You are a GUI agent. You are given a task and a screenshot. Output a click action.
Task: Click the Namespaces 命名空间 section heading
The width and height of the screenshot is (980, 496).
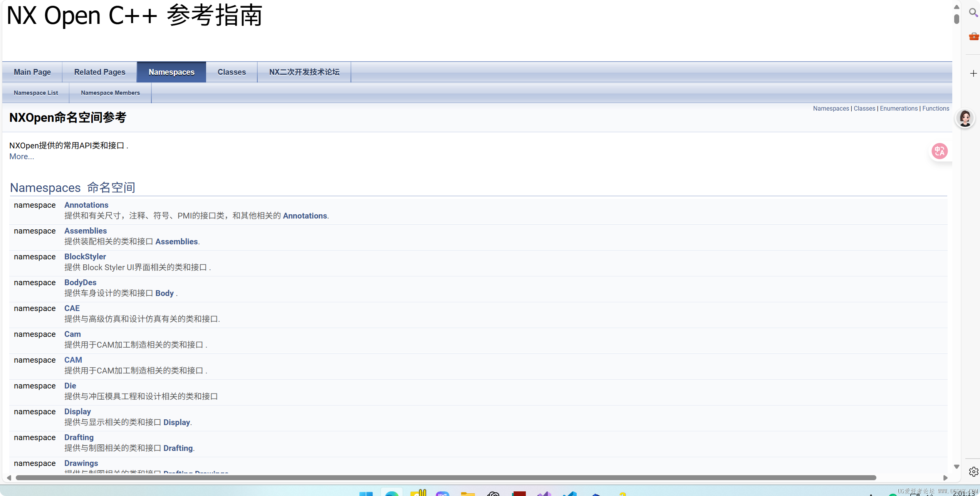click(x=72, y=188)
